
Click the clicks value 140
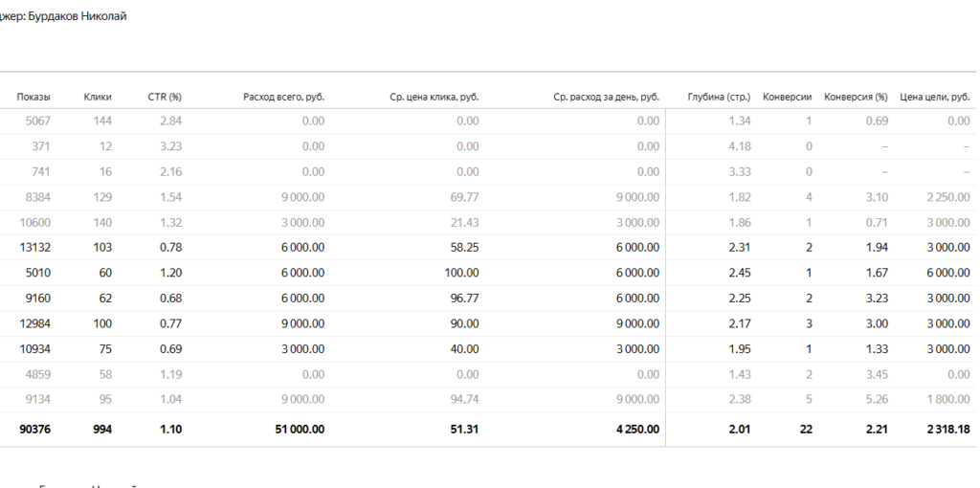coord(103,222)
